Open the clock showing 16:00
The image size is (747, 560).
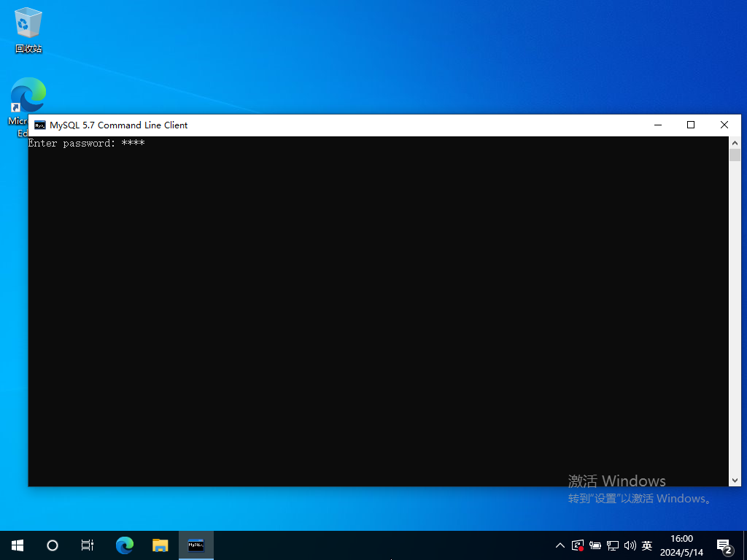[x=681, y=545]
